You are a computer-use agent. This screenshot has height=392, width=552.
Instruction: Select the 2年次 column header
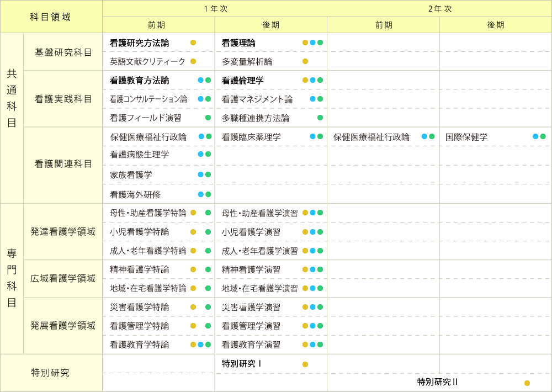(x=439, y=9)
